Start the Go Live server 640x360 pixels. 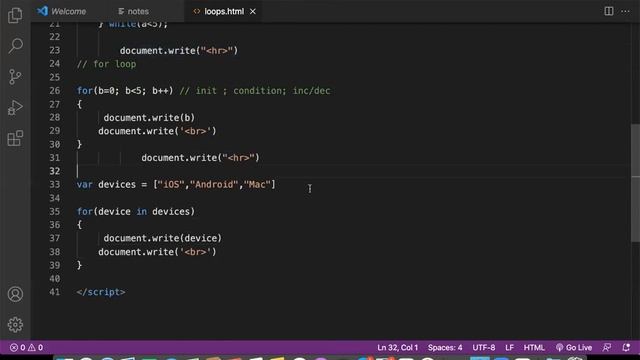pos(573,347)
